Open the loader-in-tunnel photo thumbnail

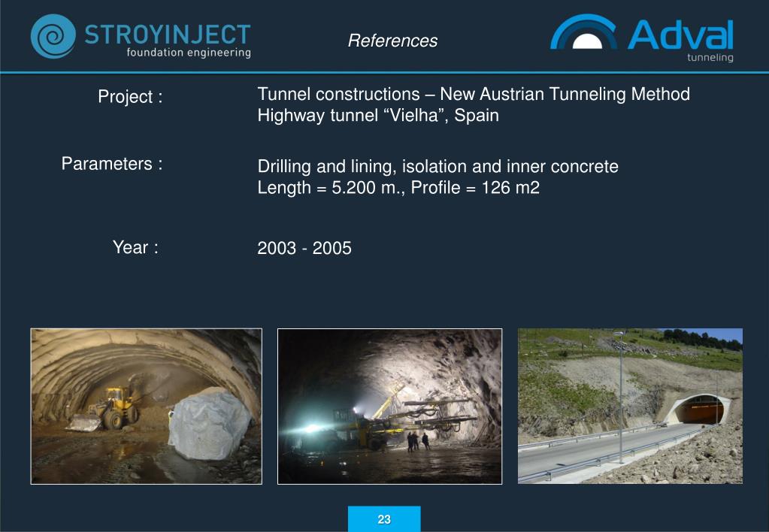(146, 407)
